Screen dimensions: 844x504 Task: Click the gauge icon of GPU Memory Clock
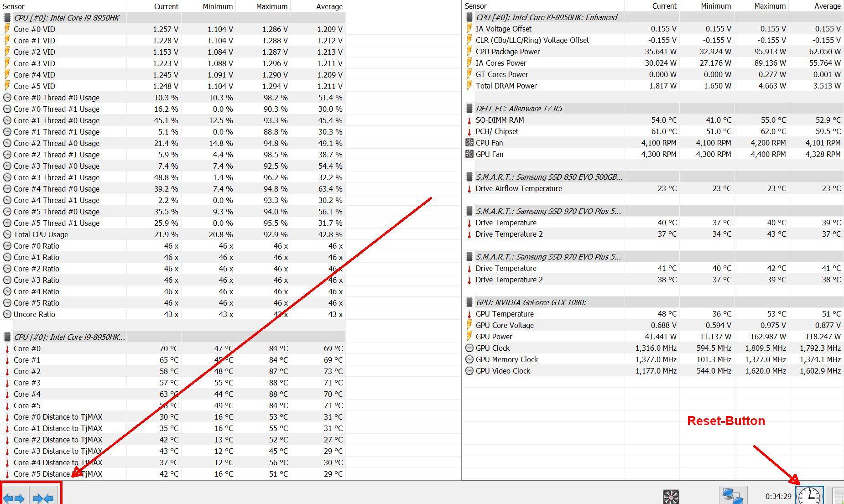click(469, 359)
